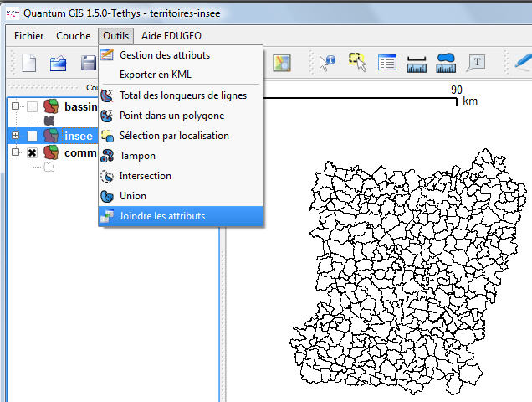Expand the insee layer tree node
This screenshot has width=532, height=402.
(x=15, y=136)
